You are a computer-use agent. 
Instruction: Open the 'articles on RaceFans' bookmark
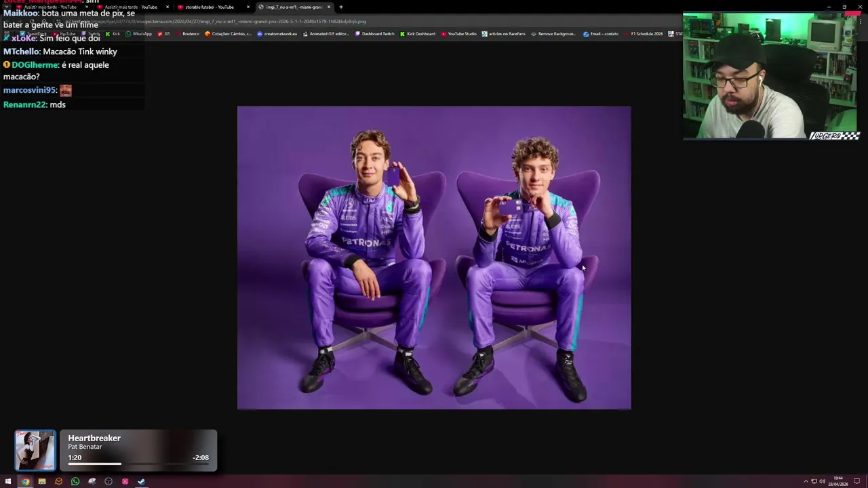click(x=504, y=34)
